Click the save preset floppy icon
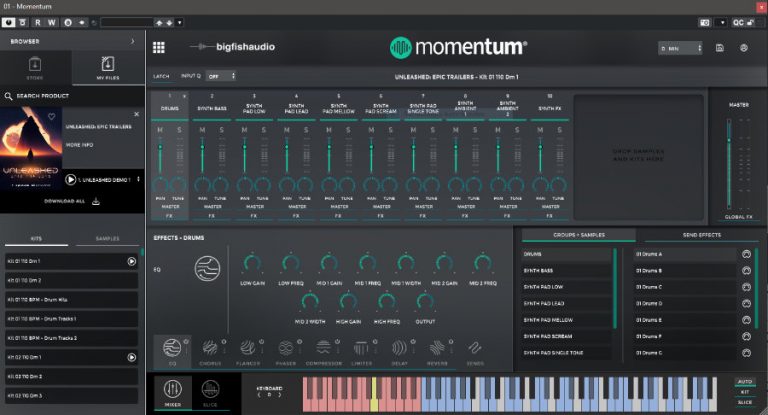Screen dimensions: 768x415 [720, 47]
